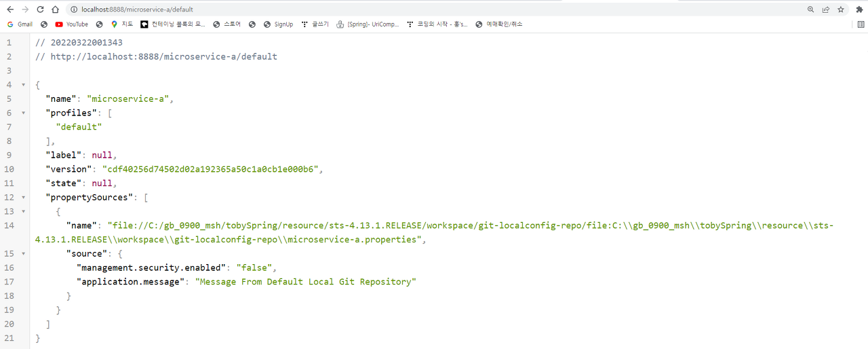Click the null value of "label"
This screenshot has width=868, height=349.
102,155
